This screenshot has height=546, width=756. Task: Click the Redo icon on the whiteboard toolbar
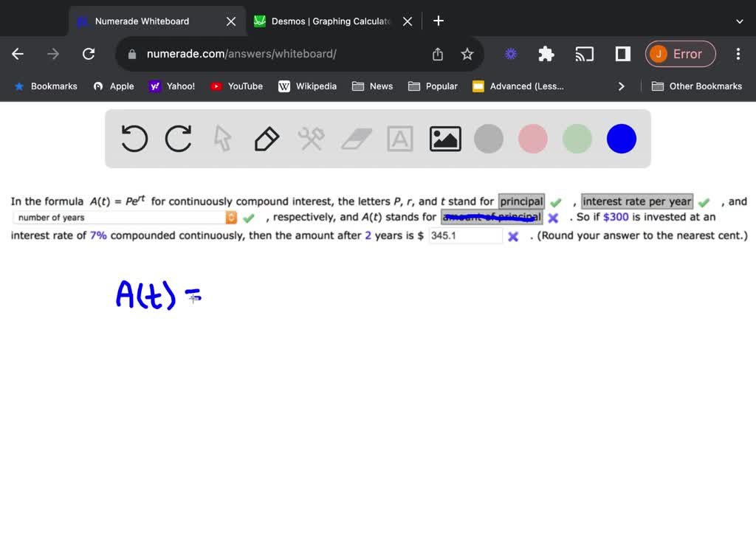point(178,138)
